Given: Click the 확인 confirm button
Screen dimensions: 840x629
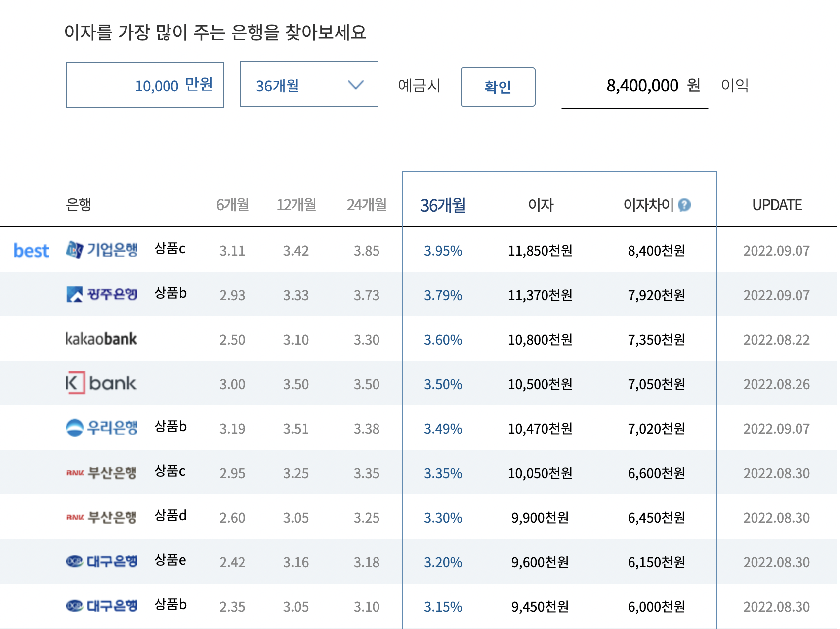Looking at the screenshot, I should click(498, 87).
